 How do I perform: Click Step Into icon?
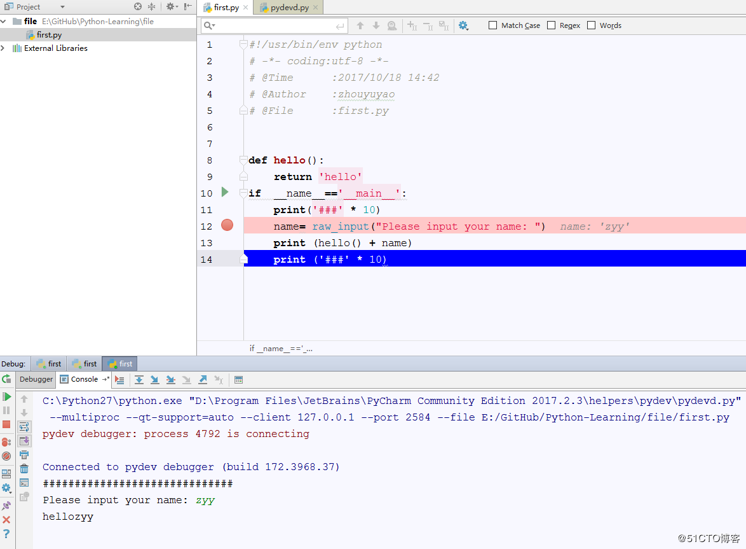pyautogui.click(x=155, y=380)
